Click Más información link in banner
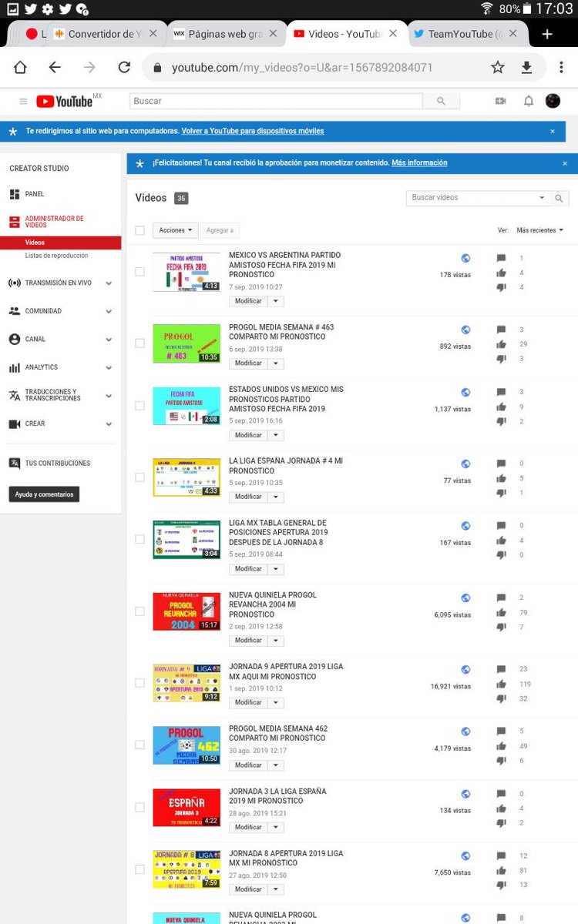This screenshot has height=924, width=578. tap(419, 163)
